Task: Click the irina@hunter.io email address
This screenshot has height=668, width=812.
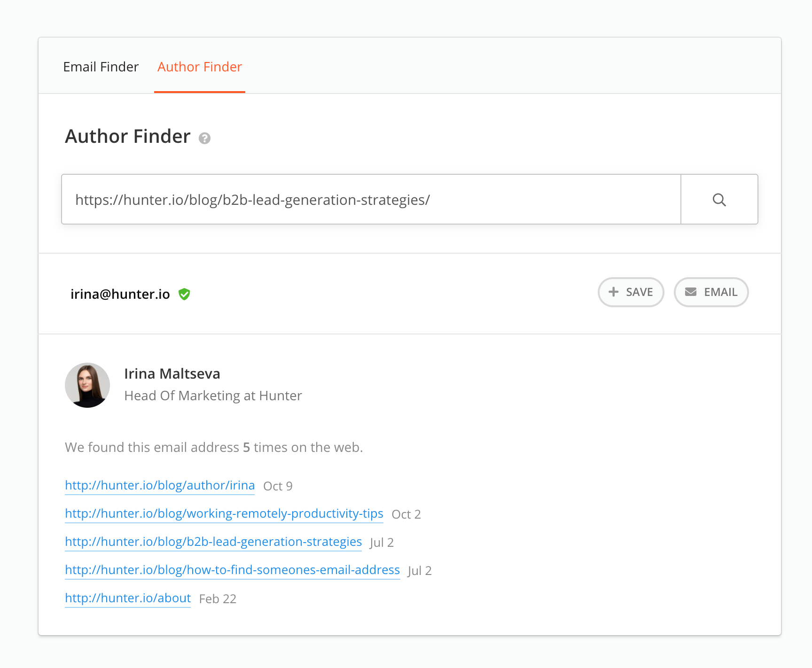Action: click(120, 294)
